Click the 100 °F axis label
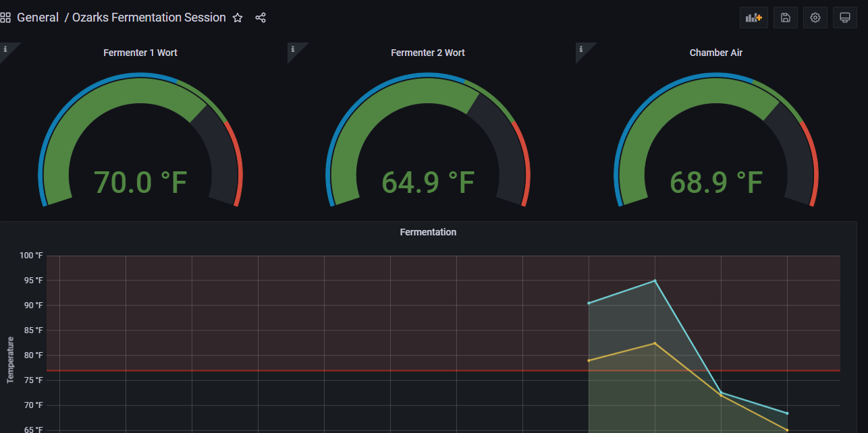Viewport: 868px width, 433px height. click(x=31, y=256)
